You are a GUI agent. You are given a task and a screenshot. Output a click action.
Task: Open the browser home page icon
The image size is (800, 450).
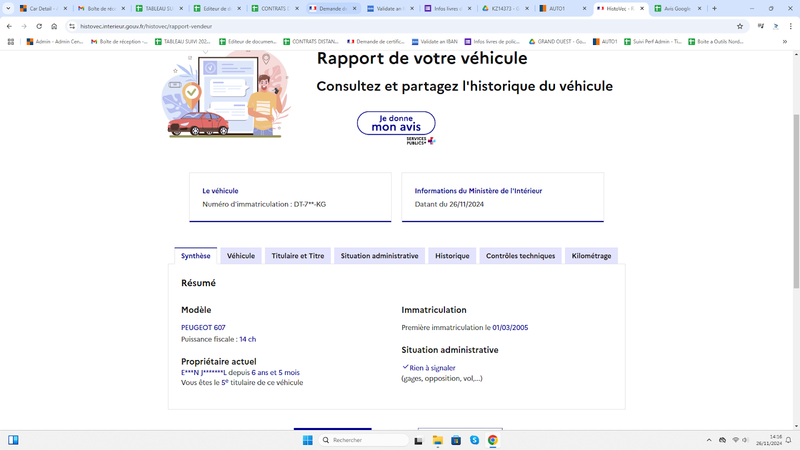(54, 26)
